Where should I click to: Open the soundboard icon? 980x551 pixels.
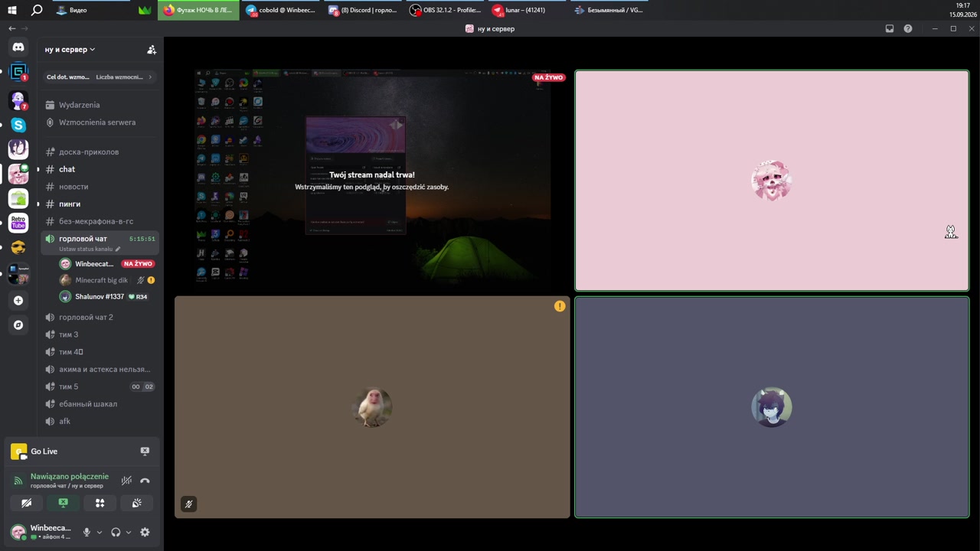pyautogui.click(x=136, y=503)
